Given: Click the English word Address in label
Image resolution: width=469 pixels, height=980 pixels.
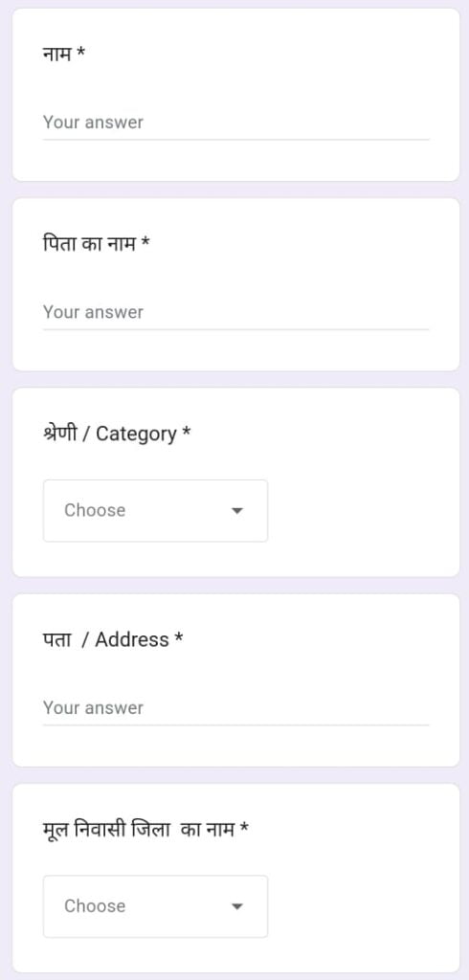Looking at the screenshot, I should click(132, 640).
